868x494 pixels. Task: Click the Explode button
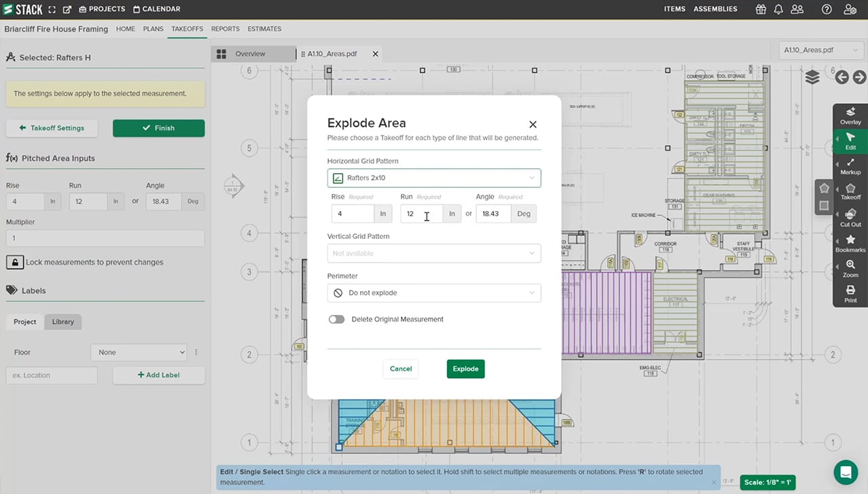click(466, 368)
